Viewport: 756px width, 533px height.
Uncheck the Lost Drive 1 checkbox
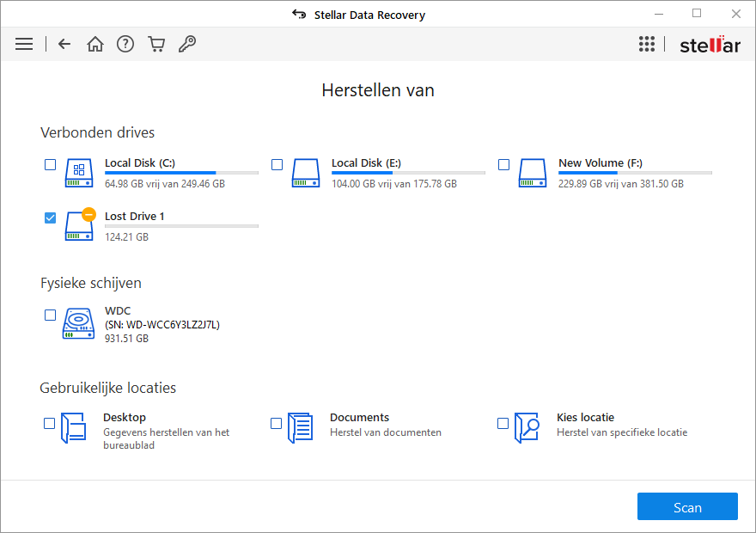pos(50,217)
